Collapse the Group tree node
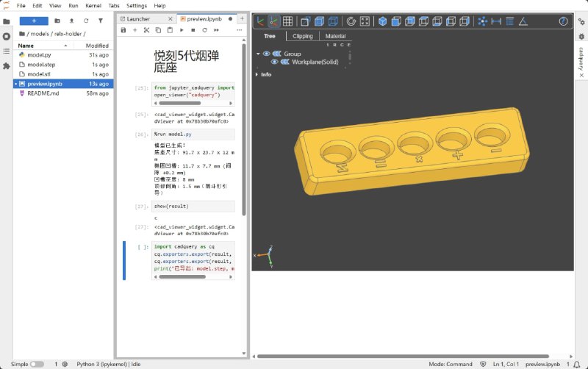 point(258,54)
